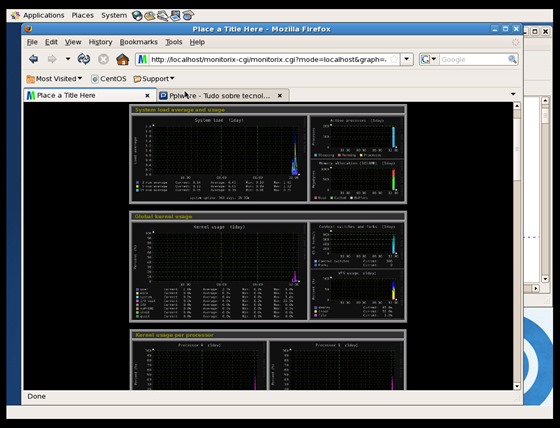Screen dimensions: 560x428
Task: Click the forward navigation arrow
Action: click(52, 59)
